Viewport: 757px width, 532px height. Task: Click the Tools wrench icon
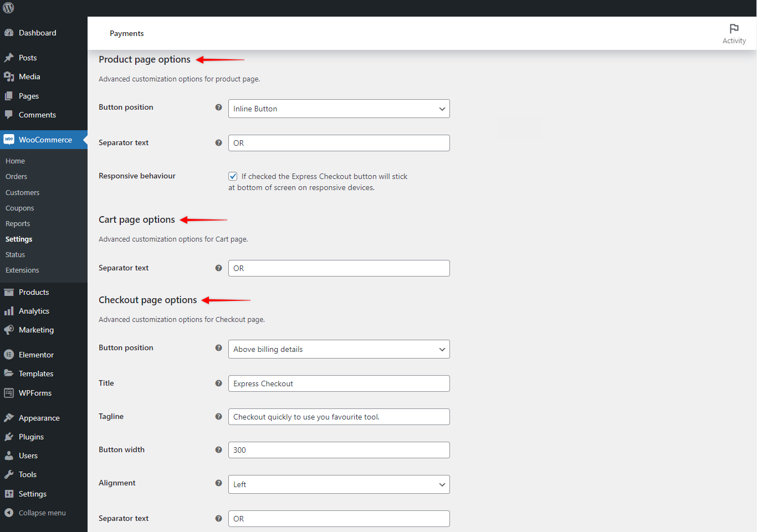9,474
